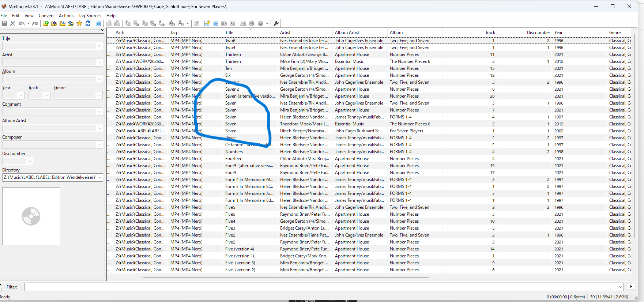Screen dimensions: 644x302
Task: Click the Save tag toolbar icon
Action: [x=4, y=23]
